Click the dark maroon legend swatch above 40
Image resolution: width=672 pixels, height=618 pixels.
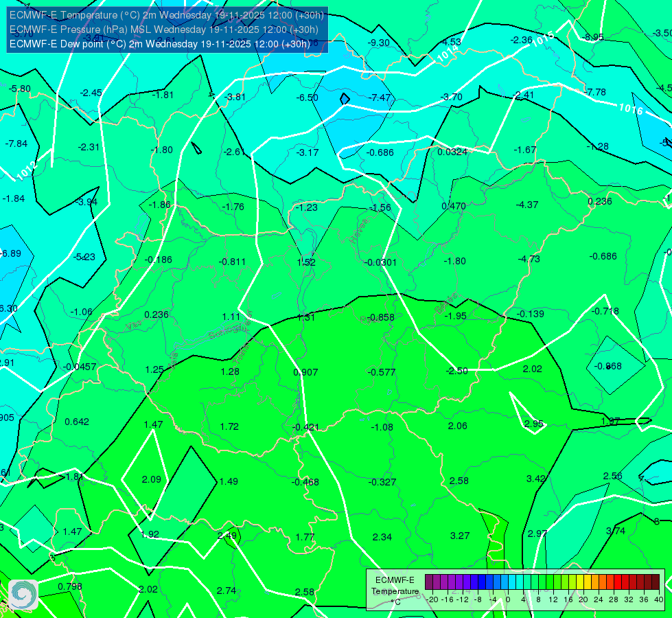(x=656, y=582)
